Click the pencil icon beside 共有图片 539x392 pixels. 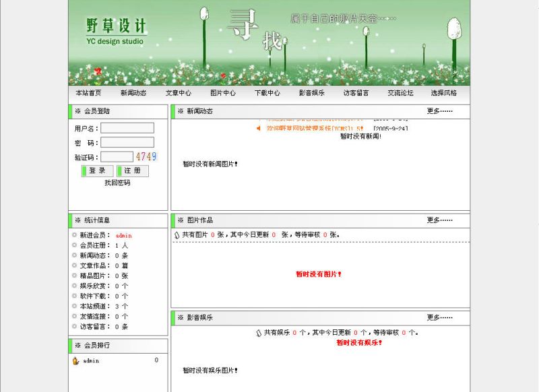(177, 235)
